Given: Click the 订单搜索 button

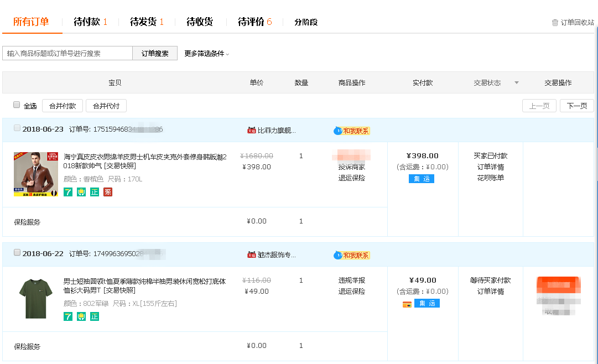Looking at the screenshot, I should [155, 54].
